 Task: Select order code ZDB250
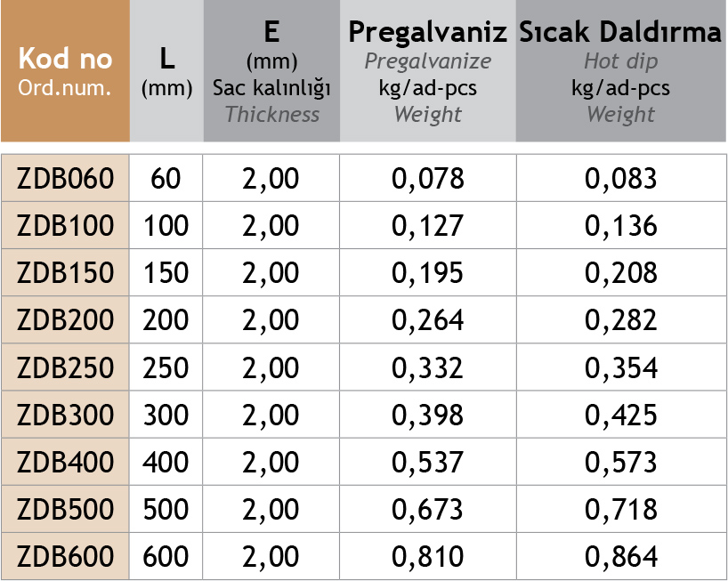[x=66, y=367]
